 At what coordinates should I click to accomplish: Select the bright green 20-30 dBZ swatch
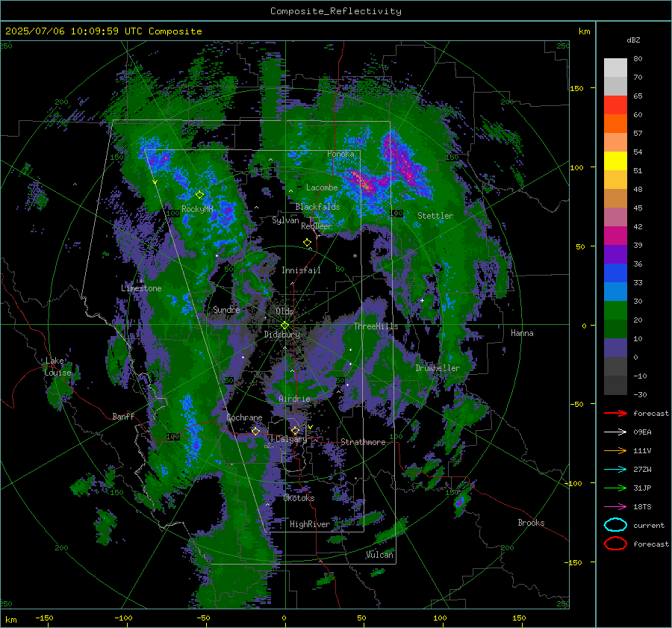coord(615,311)
